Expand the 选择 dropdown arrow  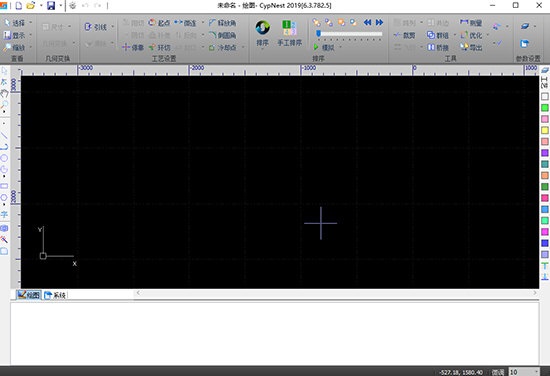pos(31,23)
